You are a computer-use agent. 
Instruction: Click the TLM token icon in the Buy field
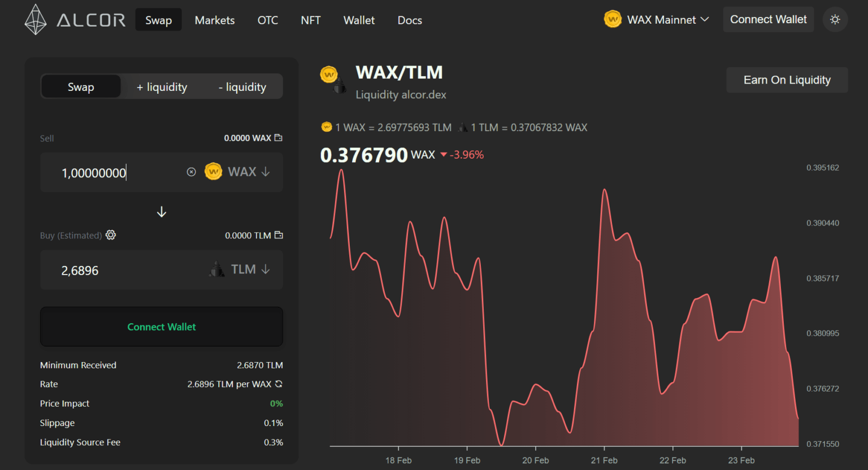217,269
